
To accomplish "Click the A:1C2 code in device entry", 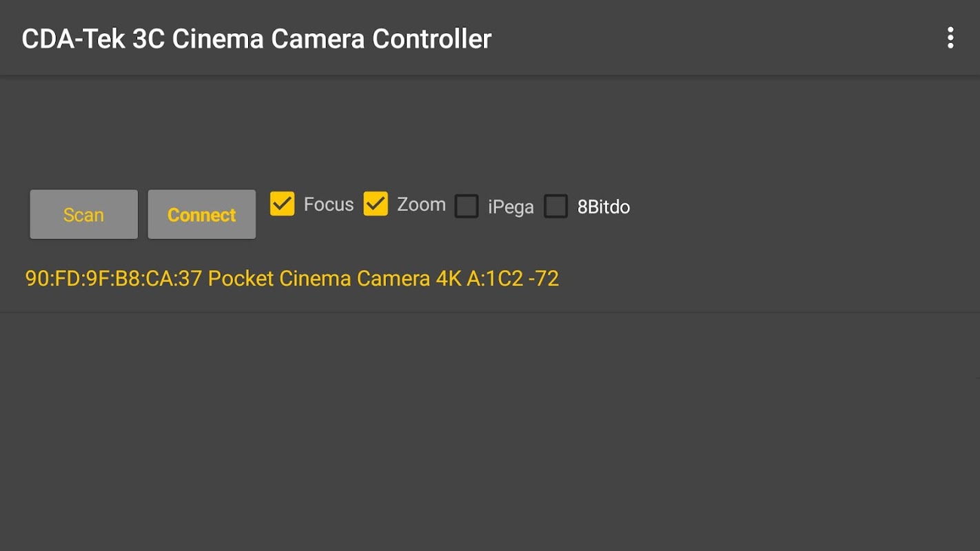I will click(x=495, y=278).
